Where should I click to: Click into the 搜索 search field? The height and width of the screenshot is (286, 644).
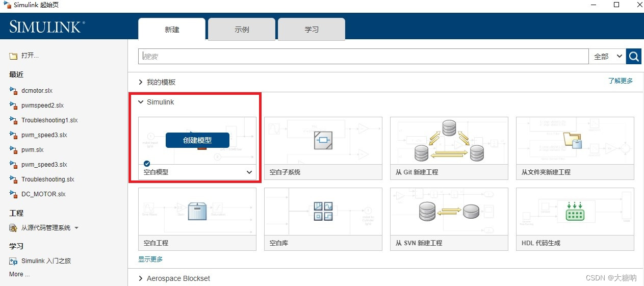(363, 57)
